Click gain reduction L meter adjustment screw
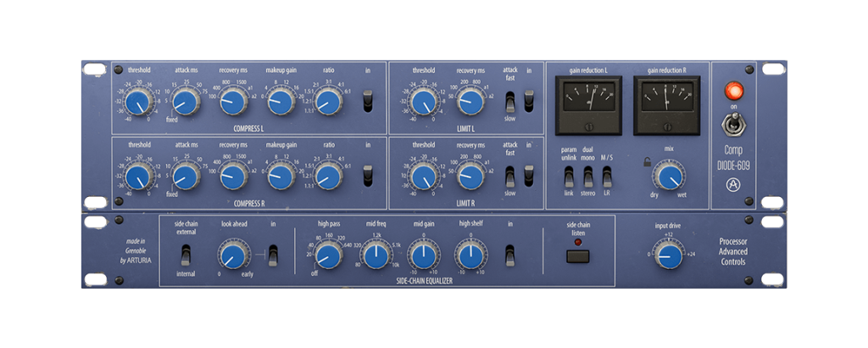 [x=590, y=127]
